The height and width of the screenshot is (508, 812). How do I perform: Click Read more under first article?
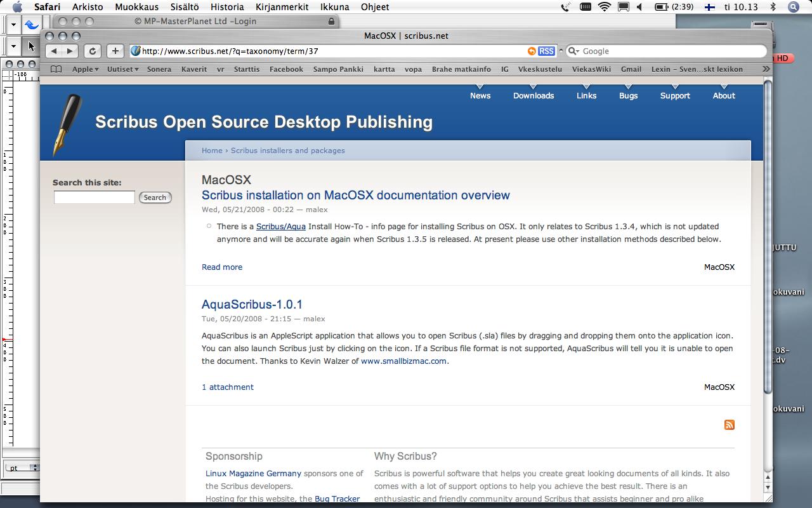[222, 267]
